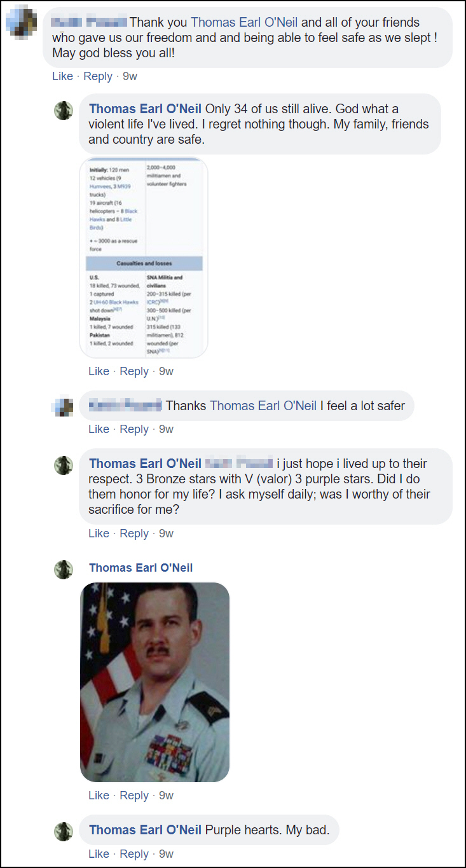The image size is (466, 868).
Task: Click 9w timestamp under 'Purple hearts' comment
Action: pyautogui.click(x=166, y=854)
